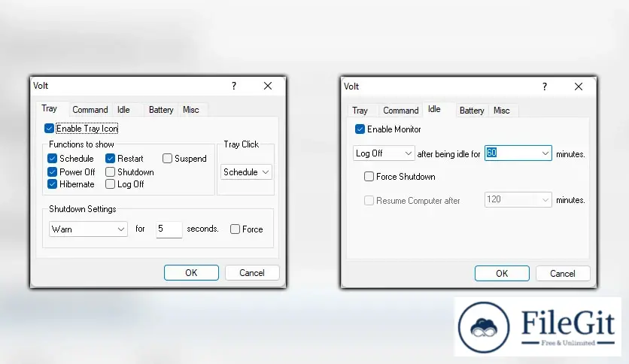The image size is (629, 364).
Task: Close the left Volt window
Action: point(268,86)
